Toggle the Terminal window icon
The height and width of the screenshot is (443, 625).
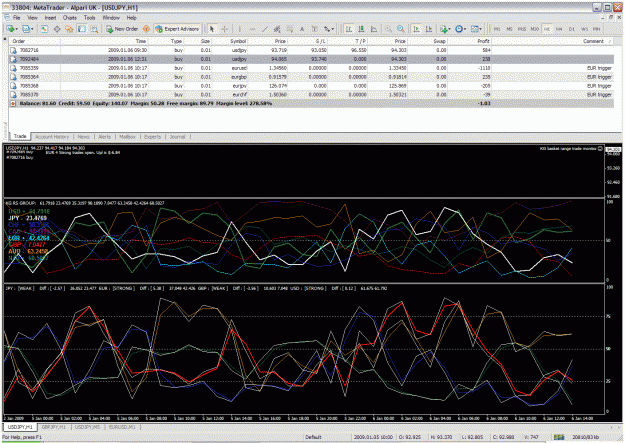[x=82, y=29]
